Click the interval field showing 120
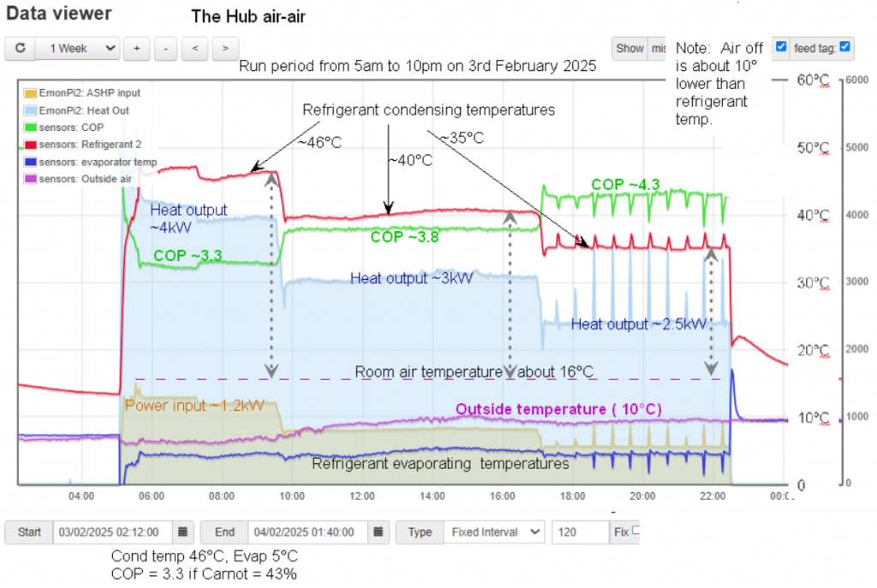The image size is (877, 588). 579,532
